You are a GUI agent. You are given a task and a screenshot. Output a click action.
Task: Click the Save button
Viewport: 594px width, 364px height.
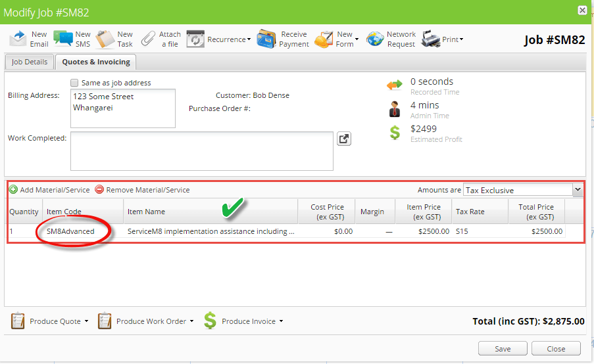click(503, 349)
